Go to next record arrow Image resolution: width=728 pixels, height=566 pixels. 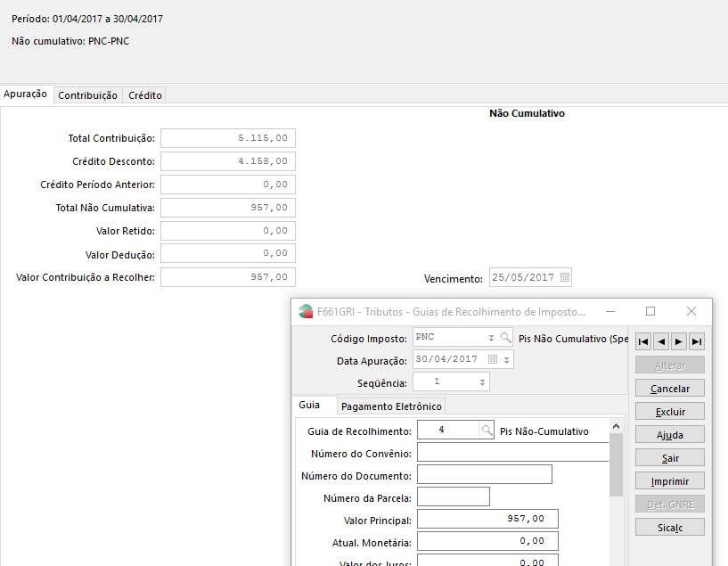(679, 341)
